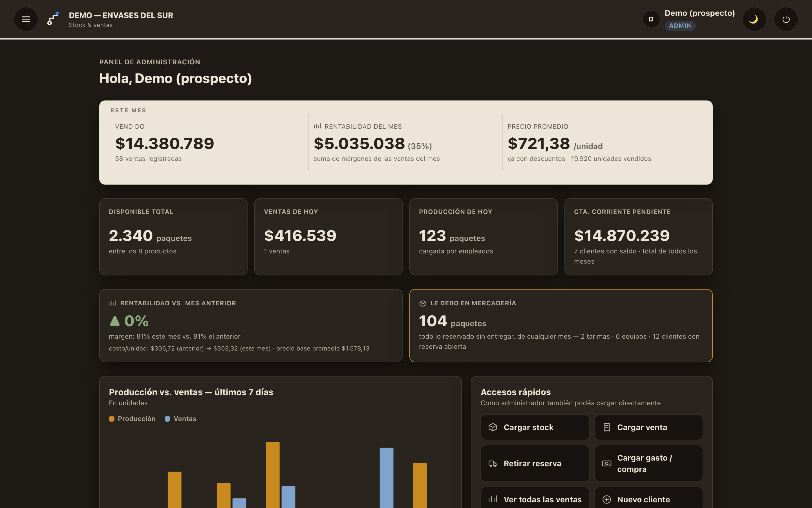Open the Ventas de hoy card
Screen dimensions: 812x508
point(328,237)
